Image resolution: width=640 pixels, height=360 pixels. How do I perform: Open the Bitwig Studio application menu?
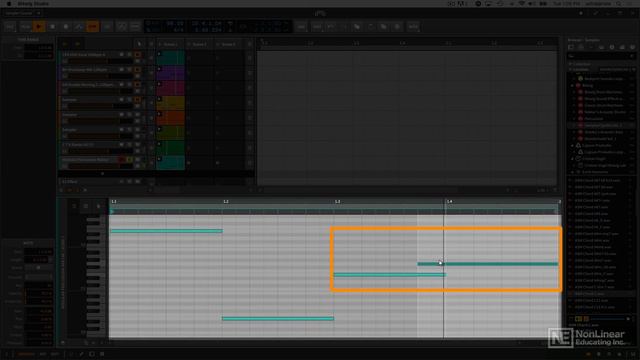(x=33, y=4)
